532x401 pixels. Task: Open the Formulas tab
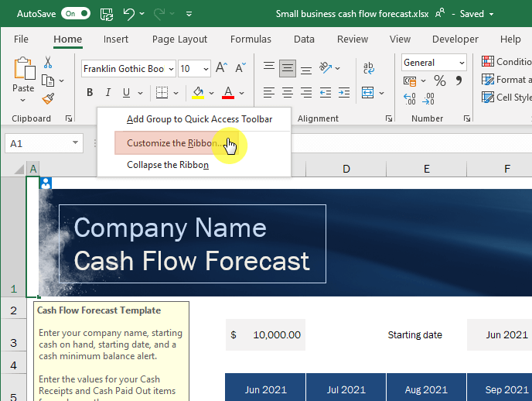tap(251, 39)
